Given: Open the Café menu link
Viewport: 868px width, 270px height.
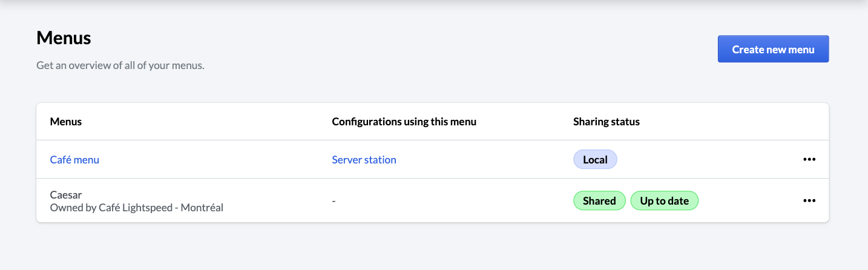Looking at the screenshot, I should (x=74, y=160).
